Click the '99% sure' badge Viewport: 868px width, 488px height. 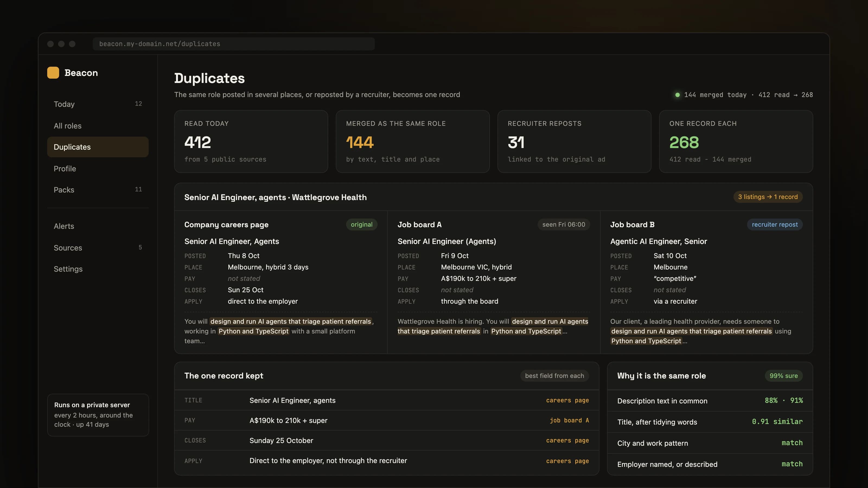point(783,375)
